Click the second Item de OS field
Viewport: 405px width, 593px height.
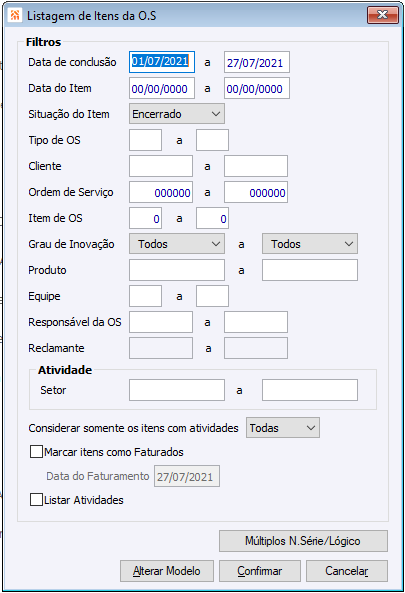coord(212,218)
